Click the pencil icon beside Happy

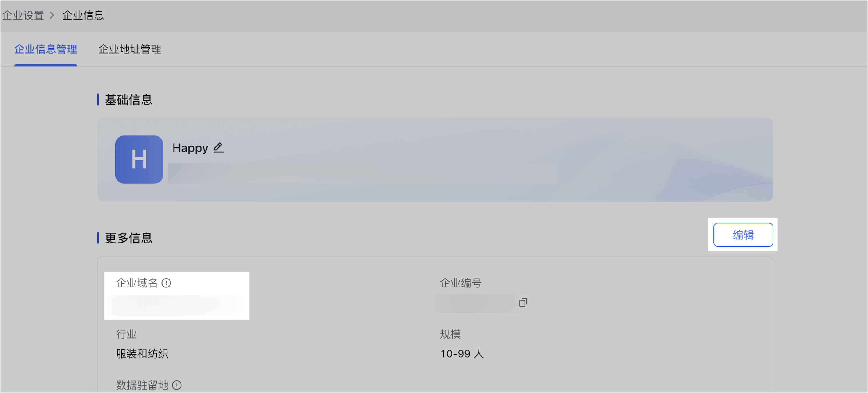218,148
